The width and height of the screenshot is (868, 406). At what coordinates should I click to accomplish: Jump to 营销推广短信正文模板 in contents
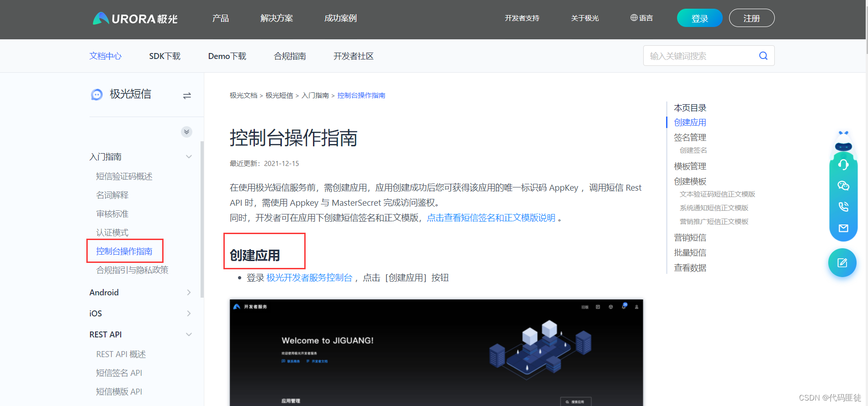[x=714, y=222]
